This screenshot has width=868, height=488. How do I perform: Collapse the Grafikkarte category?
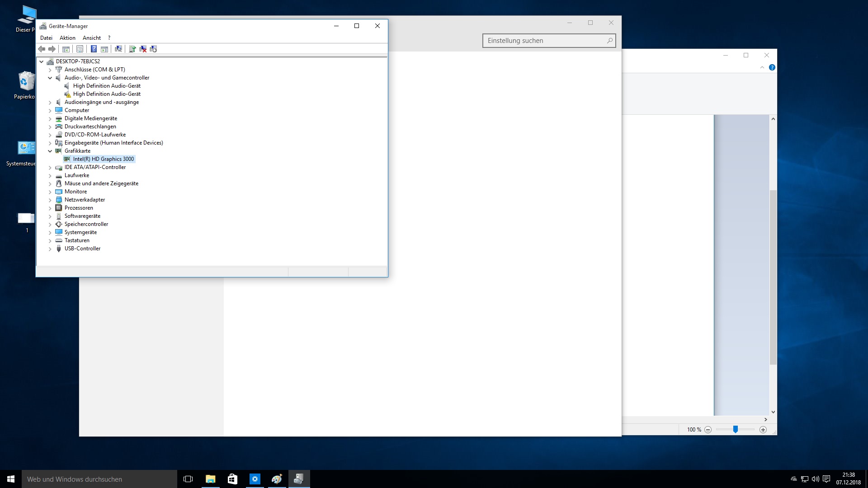tap(50, 151)
